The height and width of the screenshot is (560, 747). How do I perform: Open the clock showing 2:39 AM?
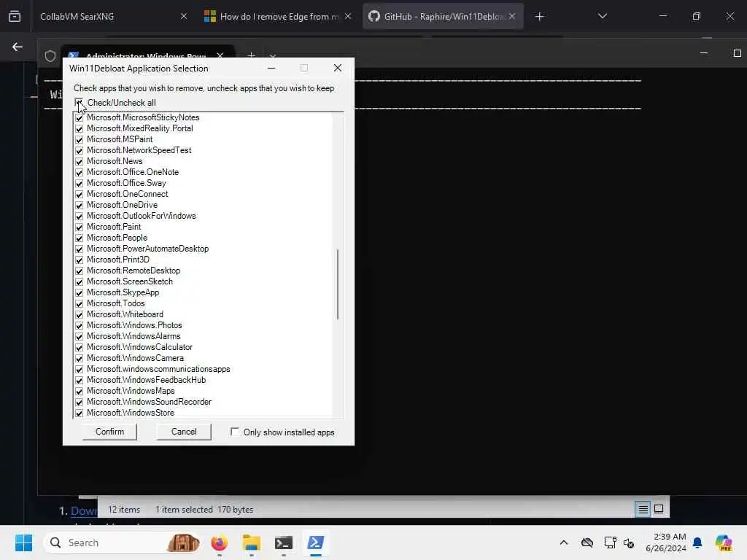pyautogui.click(x=665, y=542)
